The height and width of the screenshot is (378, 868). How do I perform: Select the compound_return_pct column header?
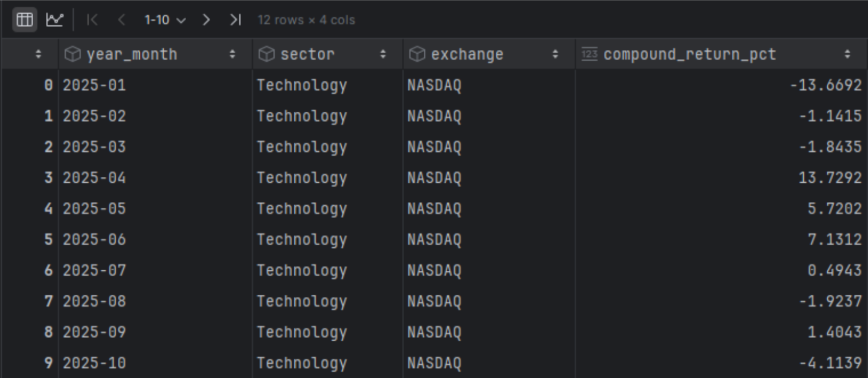(x=689, y=54)
